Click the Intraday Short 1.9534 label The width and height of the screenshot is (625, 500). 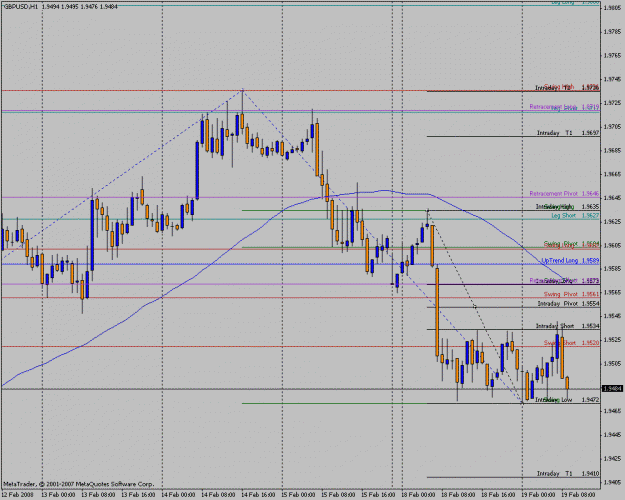pos(567,326)
